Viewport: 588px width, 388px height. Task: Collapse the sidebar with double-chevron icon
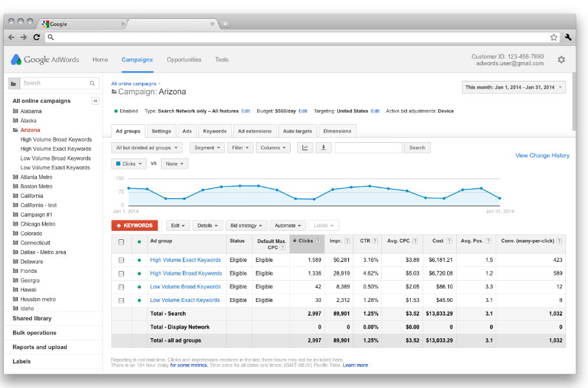click(x=96, y=101)
